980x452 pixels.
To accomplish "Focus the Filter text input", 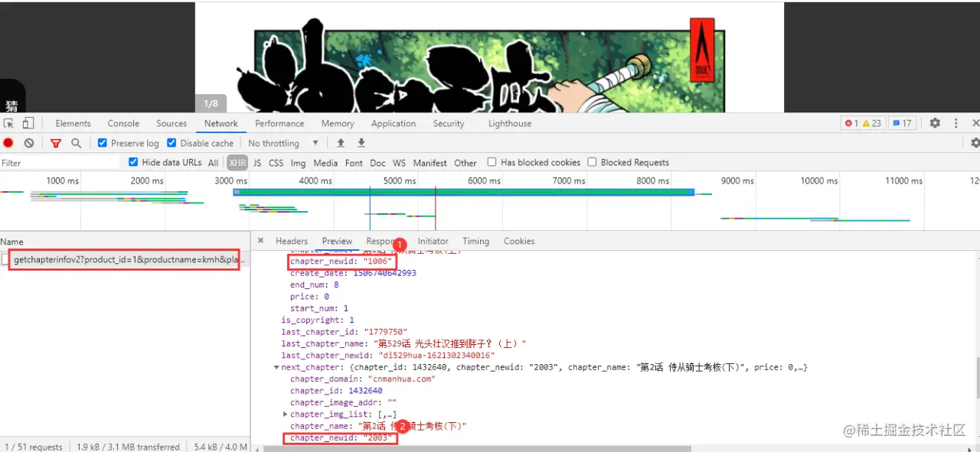I will tap(60, 163).
